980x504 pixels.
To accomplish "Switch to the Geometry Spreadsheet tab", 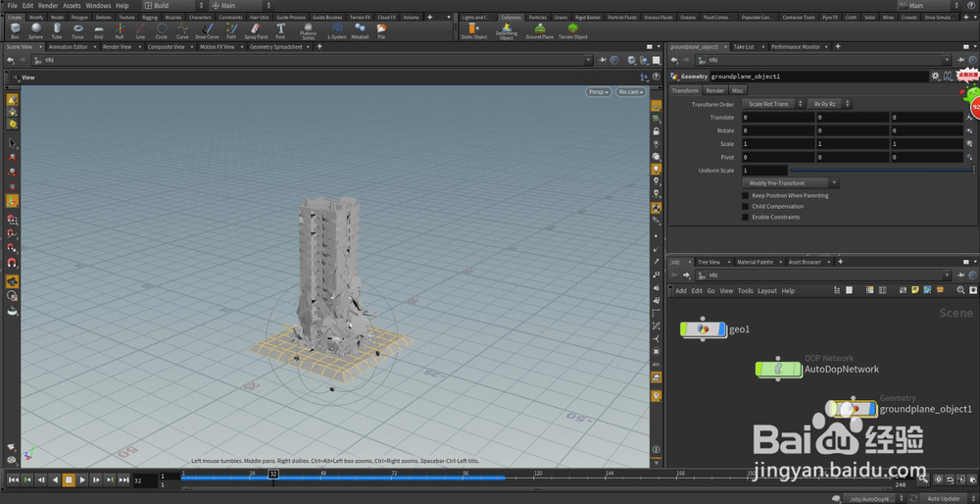I will coord(275,46).
